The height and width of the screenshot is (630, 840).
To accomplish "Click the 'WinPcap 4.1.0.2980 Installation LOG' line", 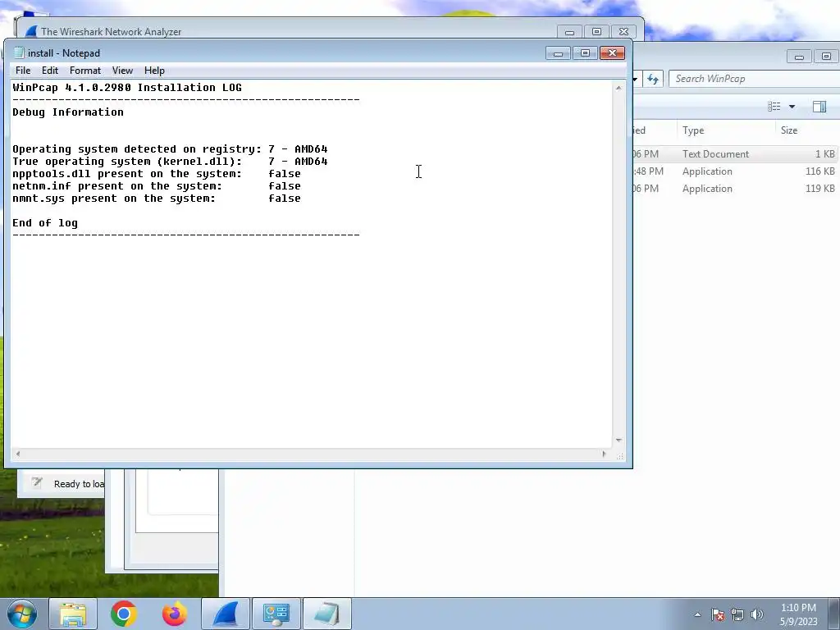I will click(x=127, y=87).
